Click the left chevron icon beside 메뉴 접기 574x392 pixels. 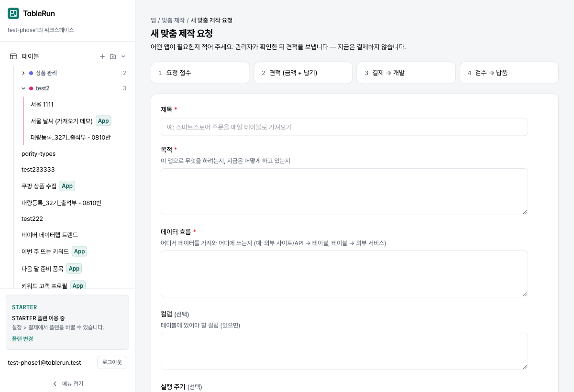(x=55, y=383)
